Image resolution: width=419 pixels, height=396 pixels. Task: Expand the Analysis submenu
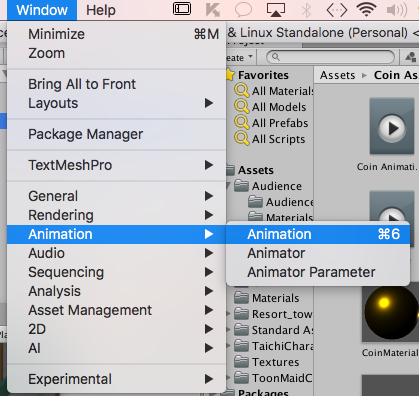[117, 291]
